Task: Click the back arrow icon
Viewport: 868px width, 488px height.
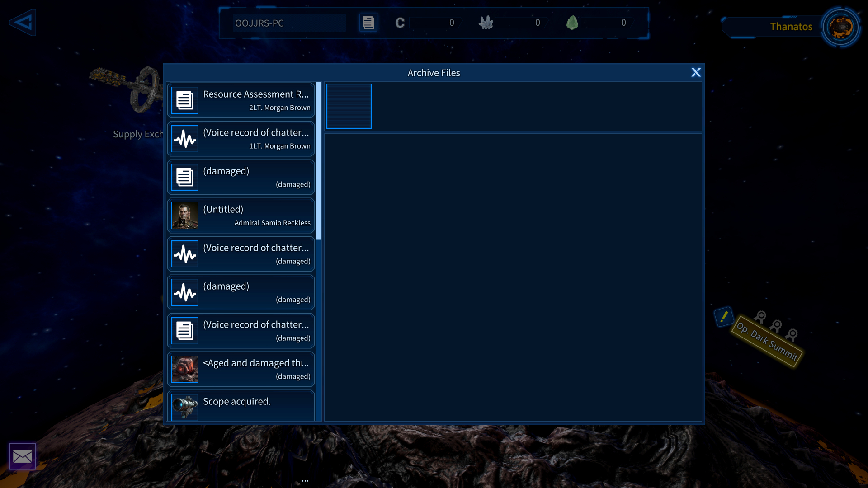Action: pos(23,23)
